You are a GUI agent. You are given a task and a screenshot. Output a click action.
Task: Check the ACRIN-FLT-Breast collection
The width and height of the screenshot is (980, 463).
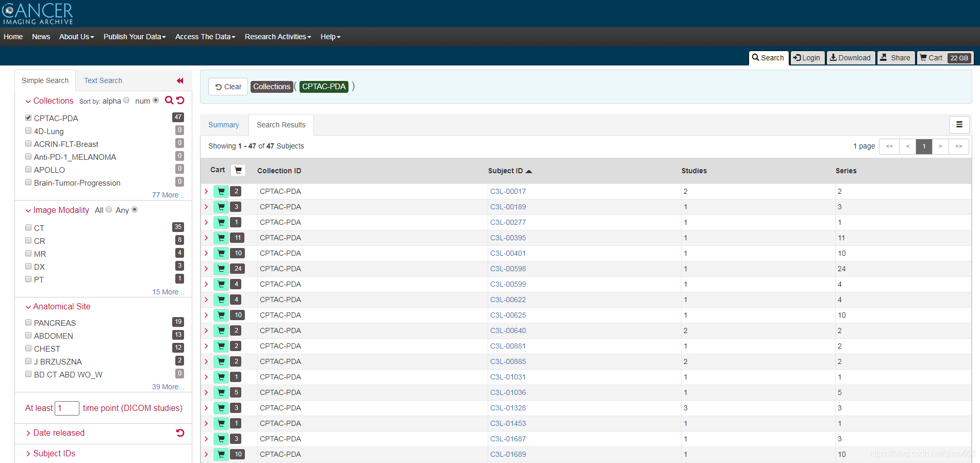click(x=28, y=143)
